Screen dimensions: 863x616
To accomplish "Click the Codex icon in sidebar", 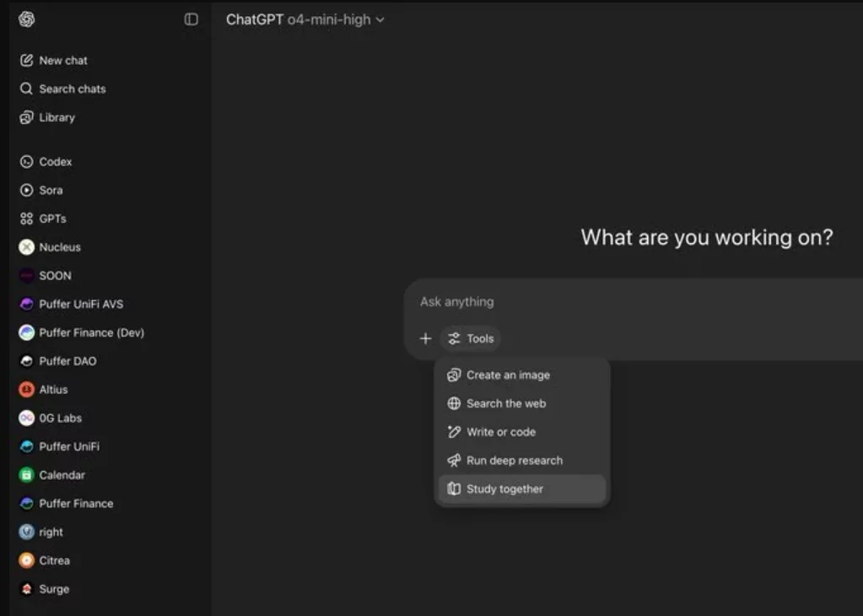I will (26, 161).
